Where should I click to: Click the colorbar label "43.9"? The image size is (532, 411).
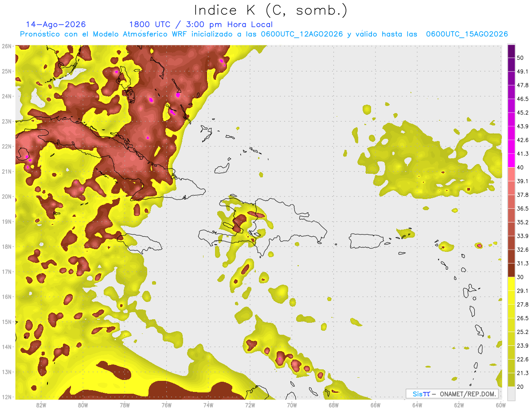coord(523,126)
